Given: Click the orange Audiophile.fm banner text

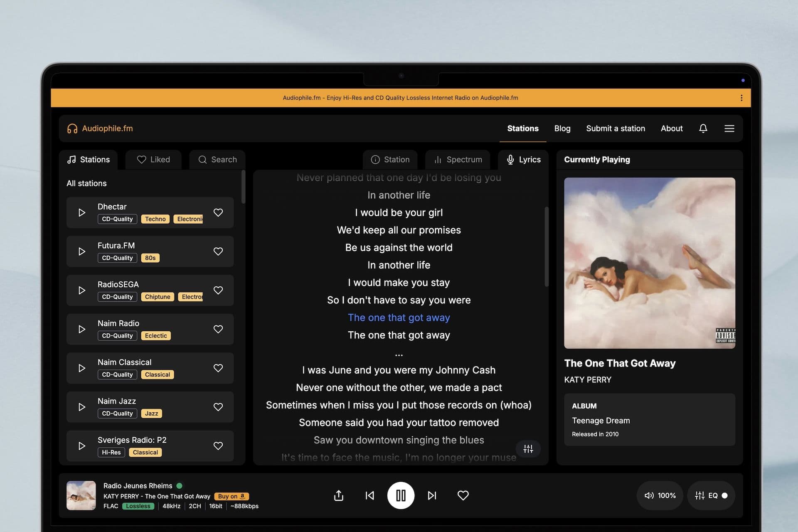Looking at the screenshot, I should [400, 98].
